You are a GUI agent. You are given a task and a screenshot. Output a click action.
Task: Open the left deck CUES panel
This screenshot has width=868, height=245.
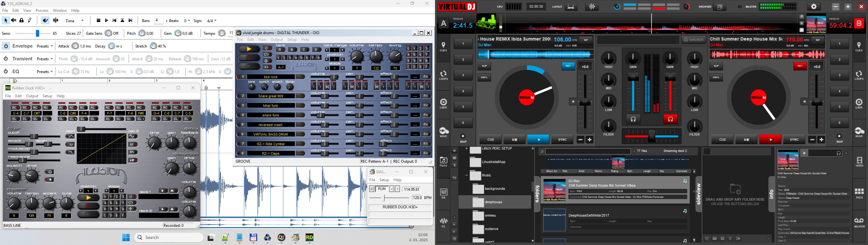[444, 47]
